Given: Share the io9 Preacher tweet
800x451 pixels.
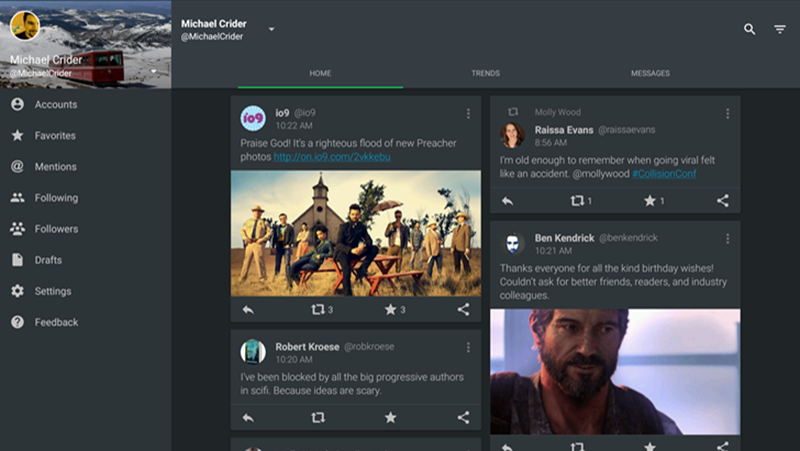Looking at the screenshot, I should (463, 310).
